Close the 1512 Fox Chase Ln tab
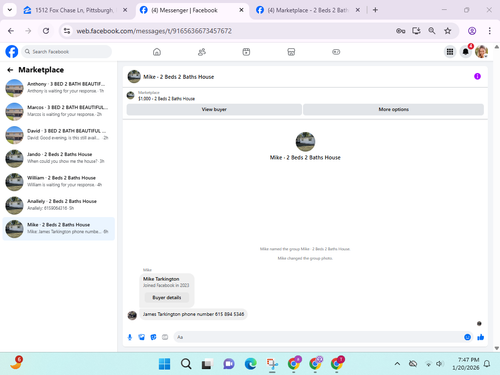Image resolution: width=500 pixels, height=375 pixels. click(x=125, y=10)
